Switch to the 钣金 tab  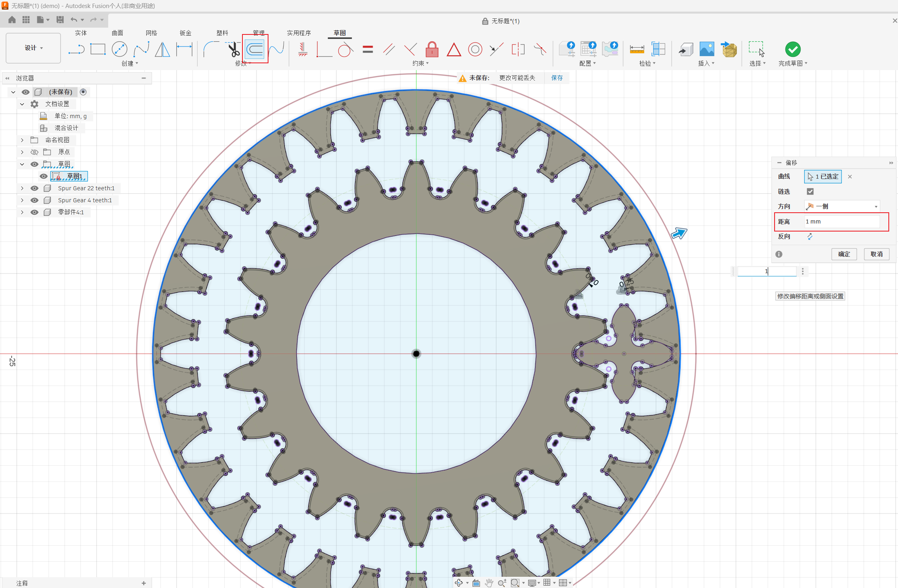(186, 33)
